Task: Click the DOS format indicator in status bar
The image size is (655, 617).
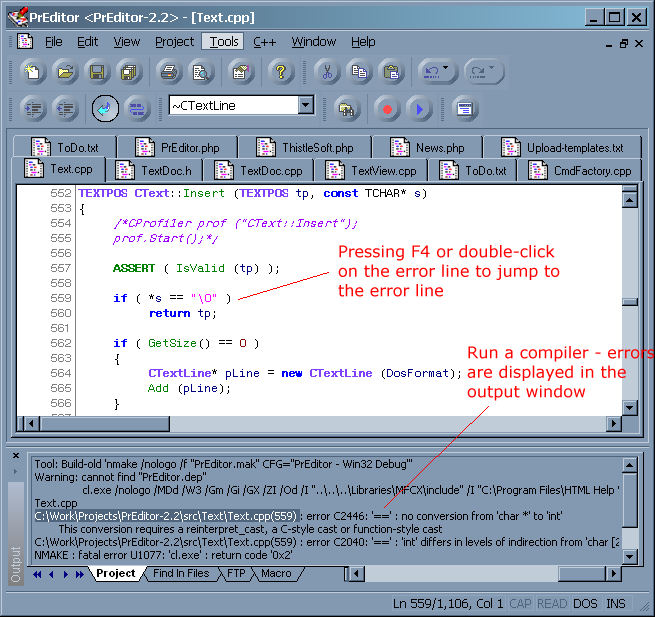Action: pos(585,604)
